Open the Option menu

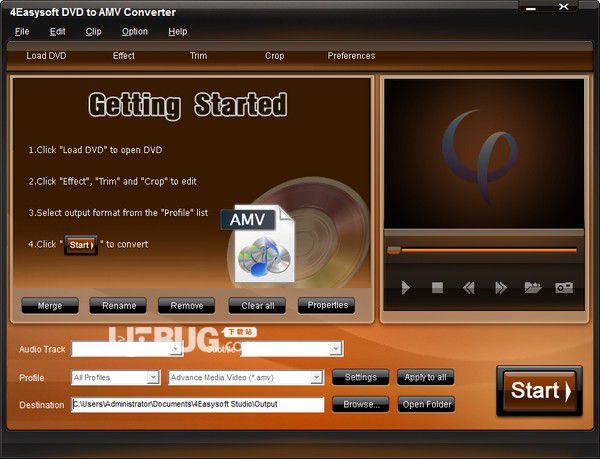pos(135,32)
